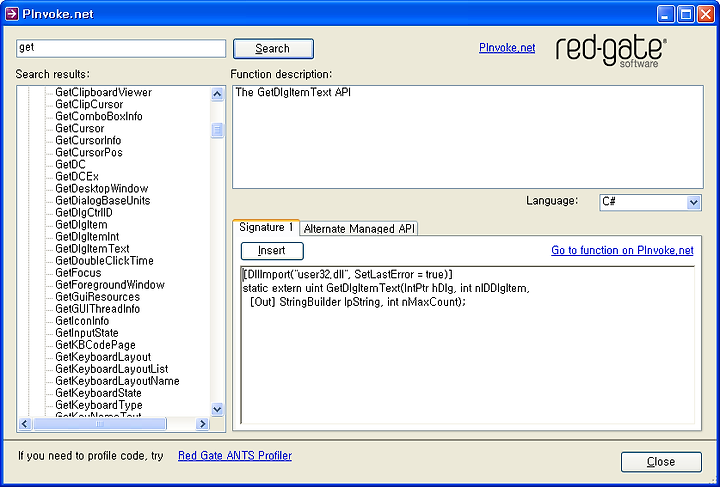Image resolution: width=720 pixels, height=487 pixels.
Task: Select the GetDC result
Action: pyautogui.click(x=70, y=164)
